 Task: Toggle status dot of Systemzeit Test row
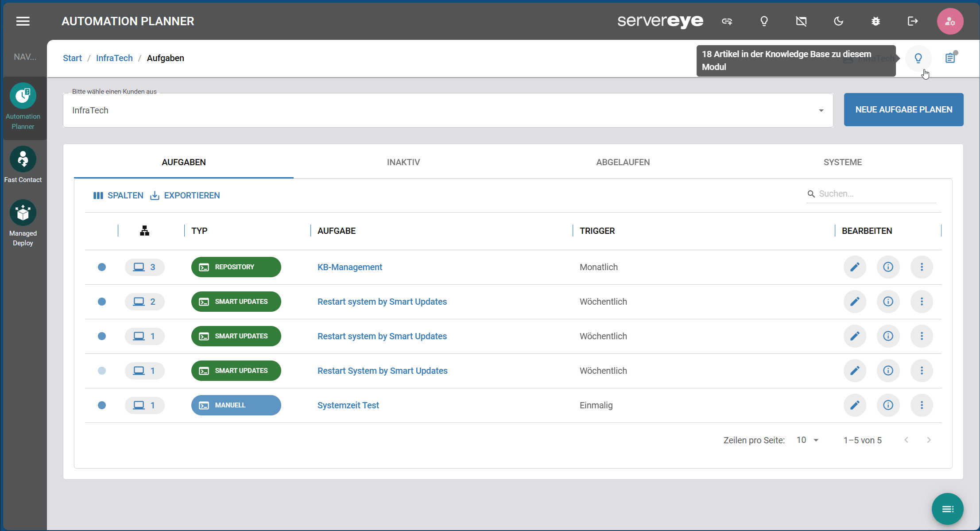click(102, 405)
